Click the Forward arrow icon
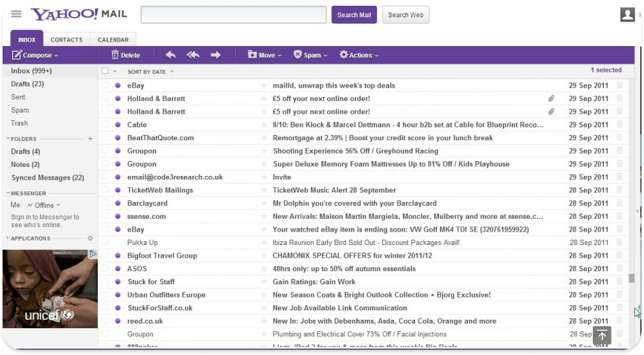 216,55
